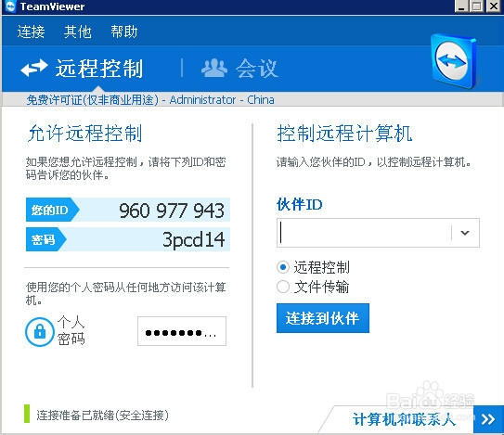The height and width of the screenshot is (435, 504).
Task: Open the 连接 menu
Action: 32,32
